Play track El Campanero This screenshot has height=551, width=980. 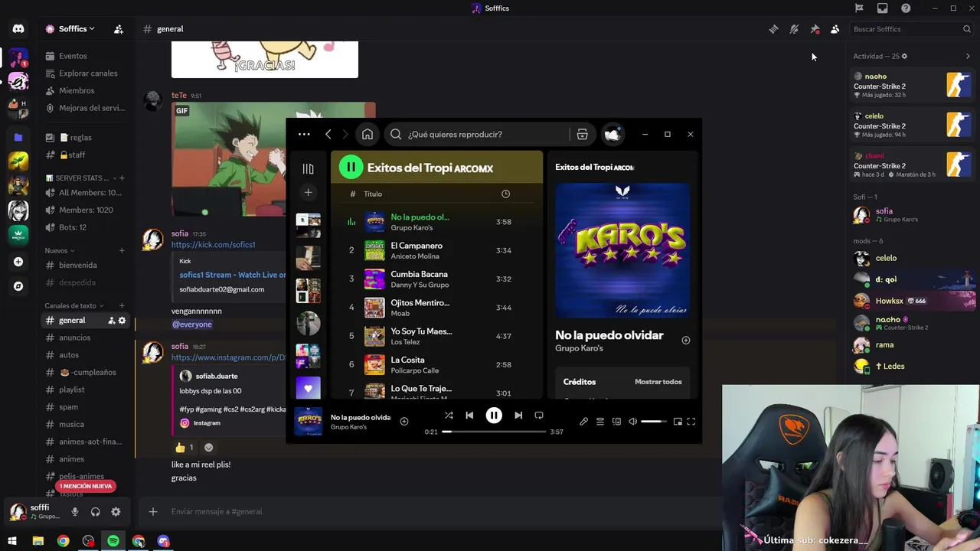click(436, 250)
